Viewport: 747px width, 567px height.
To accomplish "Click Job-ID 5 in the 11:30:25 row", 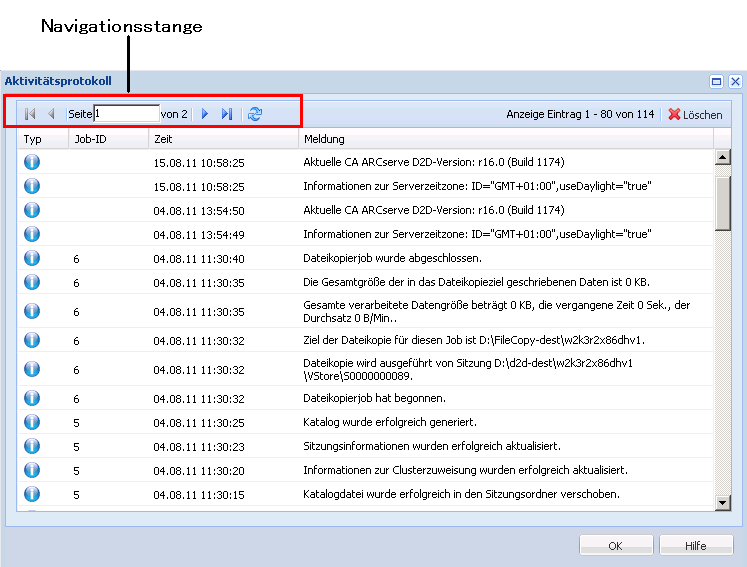I will click(76, 423).
